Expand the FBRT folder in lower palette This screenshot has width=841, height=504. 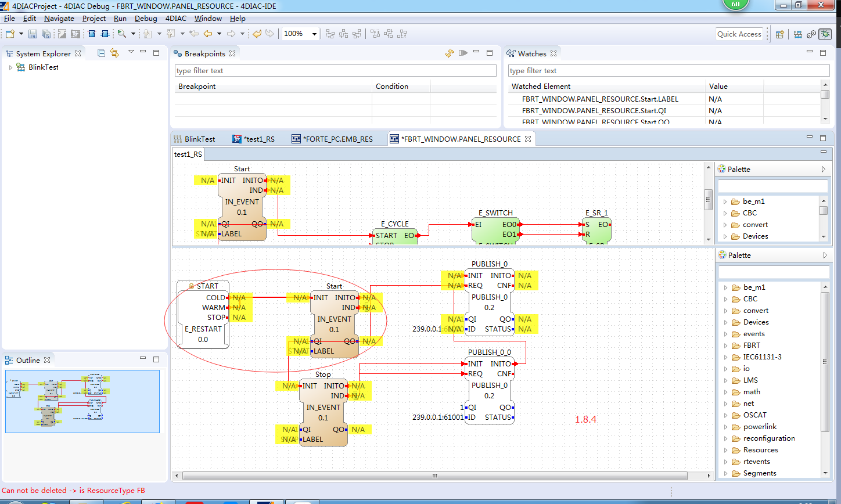pos(725,345)
